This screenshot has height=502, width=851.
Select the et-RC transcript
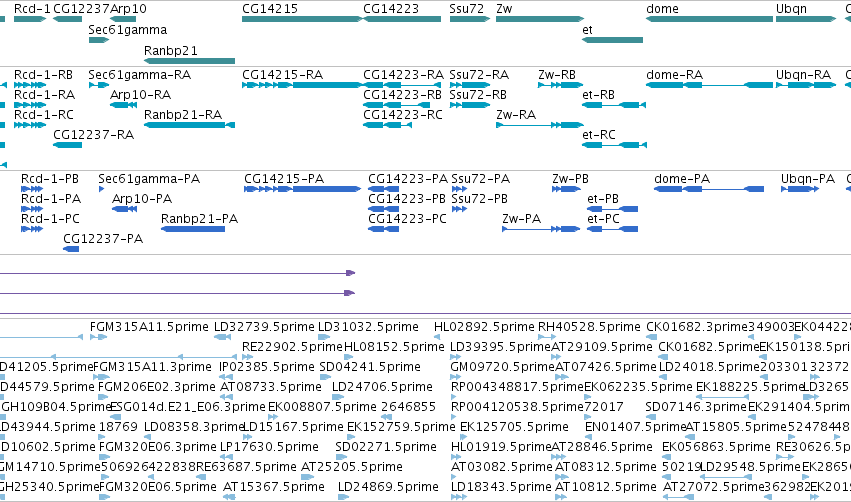coord(614,145)
